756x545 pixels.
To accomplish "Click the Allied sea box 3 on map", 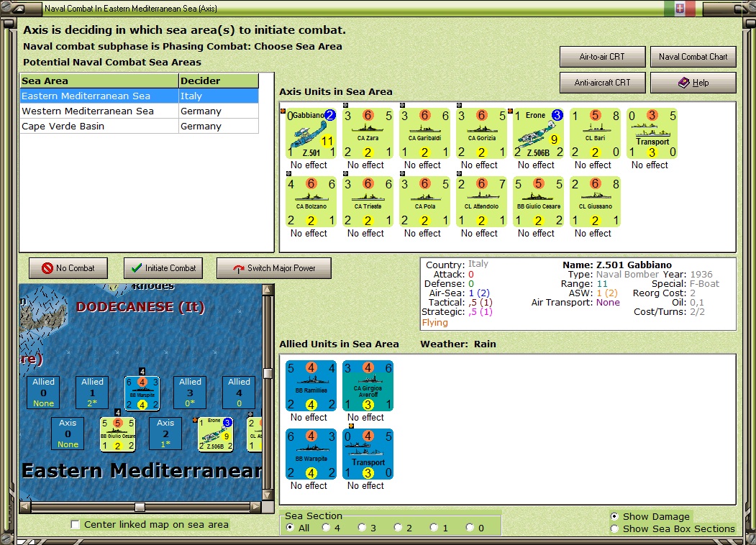I will (x=190, y=393).
